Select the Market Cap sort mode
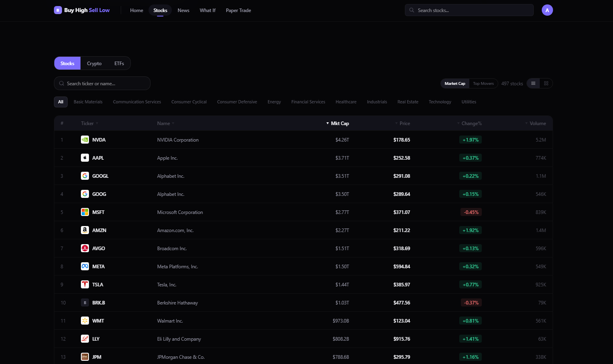The height and width of the screenshot is (364, 613). 455,83
